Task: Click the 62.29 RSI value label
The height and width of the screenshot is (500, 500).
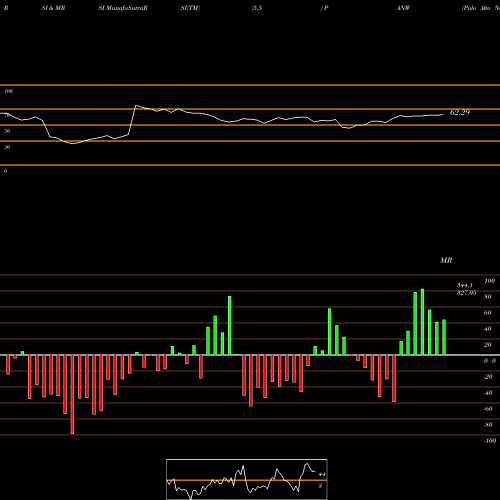Action: pyautogui.click(x=460, y=112)
